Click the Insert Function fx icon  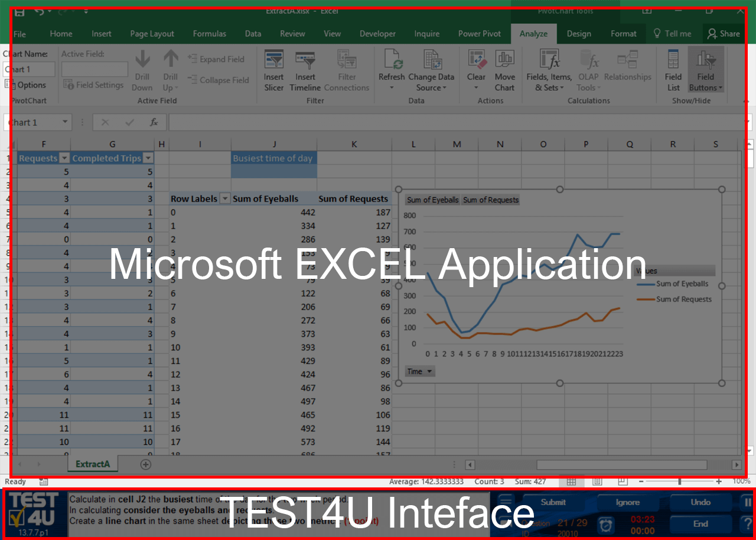pyautogui.click(x=154, y=122)
